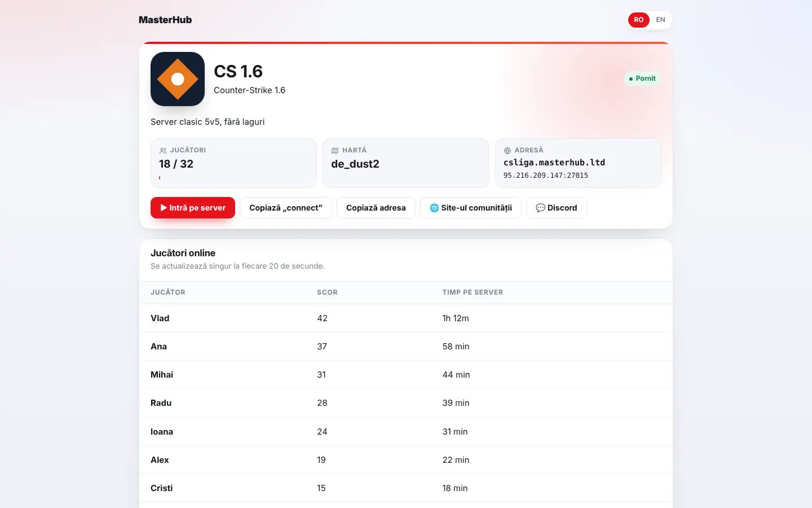Copy the connect command button

coord(286,208)
